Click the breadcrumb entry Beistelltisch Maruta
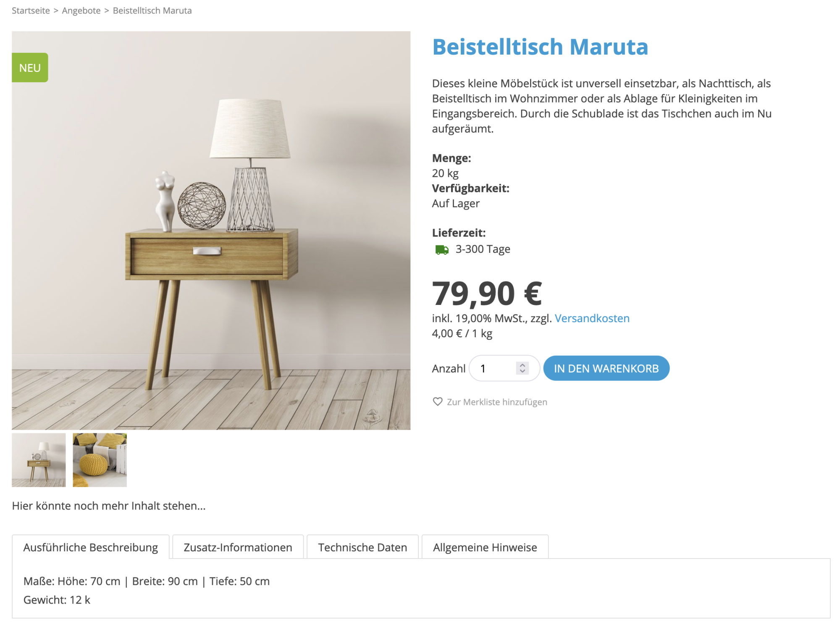Screen dimensions: 840x635 [151, 10]
